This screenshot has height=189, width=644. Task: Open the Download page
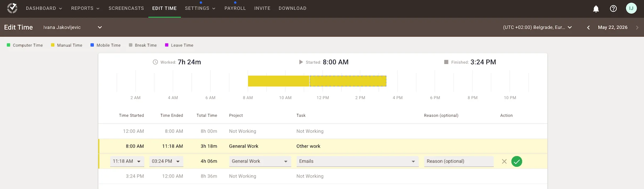pos(292,8)
